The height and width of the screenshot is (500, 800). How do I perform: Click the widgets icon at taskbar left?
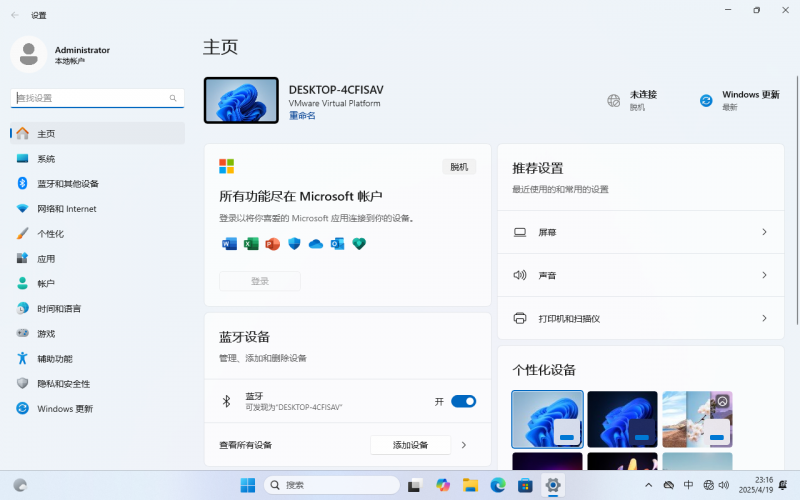tap(20, 485)
